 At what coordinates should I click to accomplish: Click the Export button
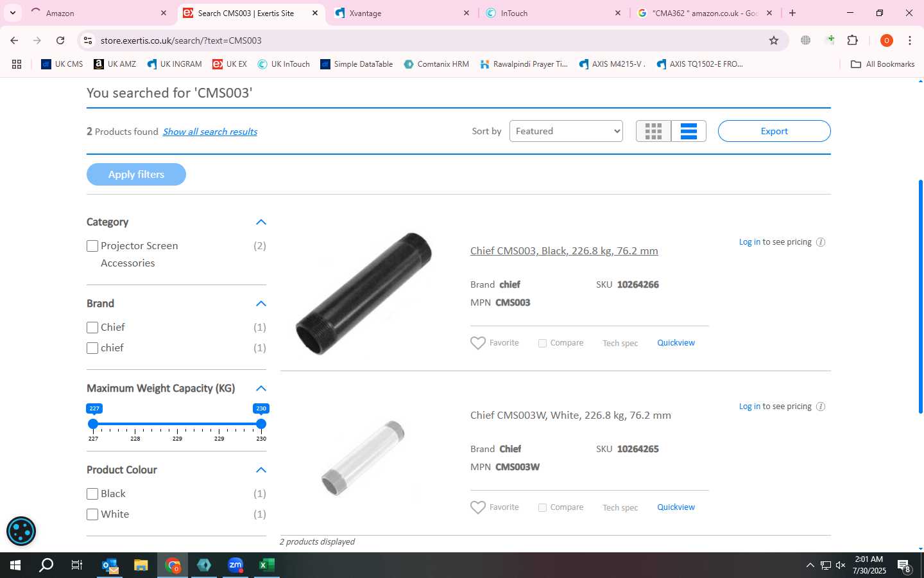pyautogui.click(x=774, y=131)
